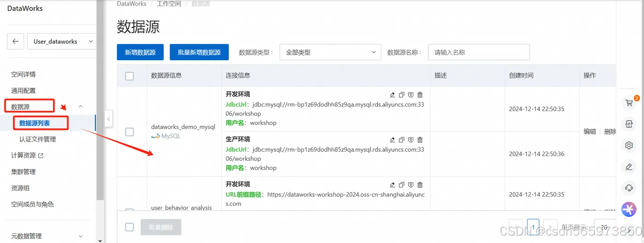Click the 创建时间 column header
644x243 pixels.
pyautogui.click(x=521, y=75)
